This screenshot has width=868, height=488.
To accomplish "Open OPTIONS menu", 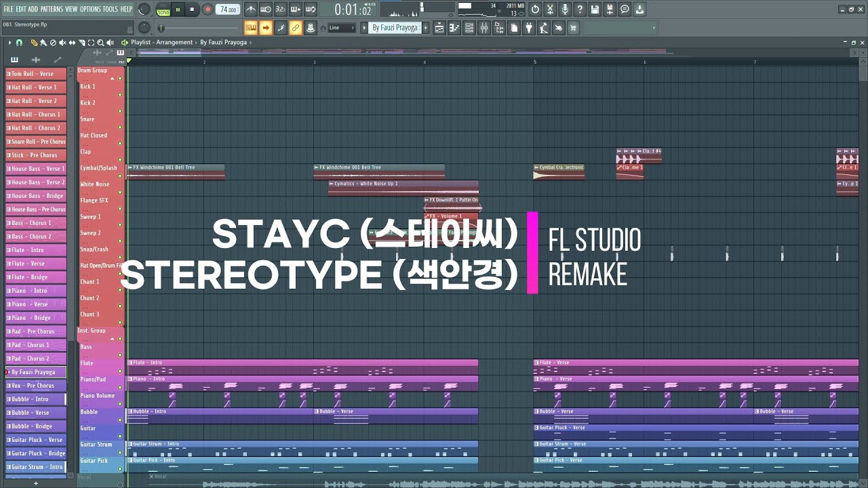I will point(90,9).
